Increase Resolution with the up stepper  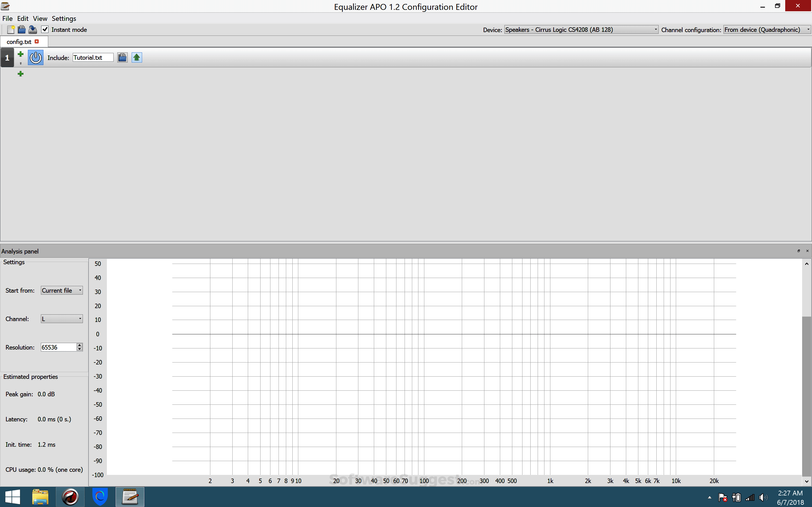79,345
